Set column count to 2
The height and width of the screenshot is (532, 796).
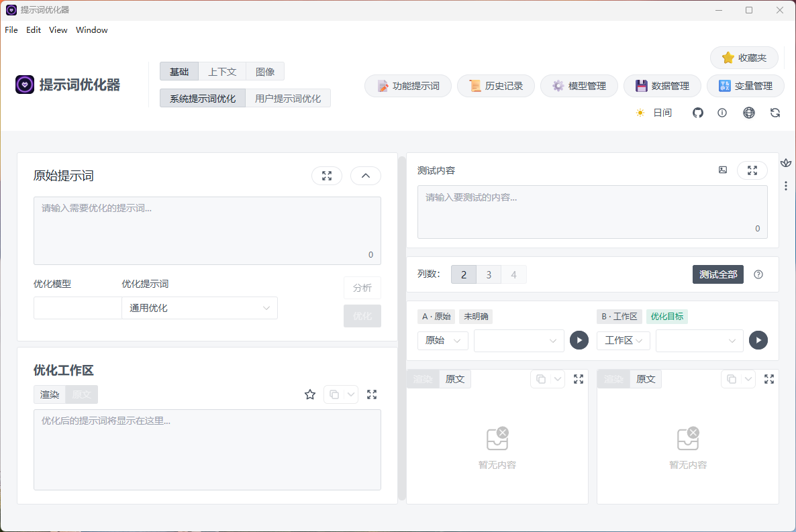[464, 274]
